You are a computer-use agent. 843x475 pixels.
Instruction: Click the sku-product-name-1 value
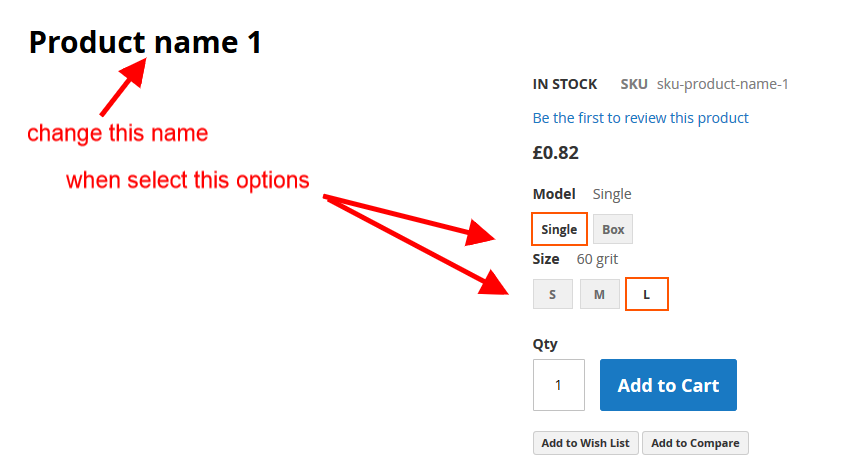click(x=722, y=84)
